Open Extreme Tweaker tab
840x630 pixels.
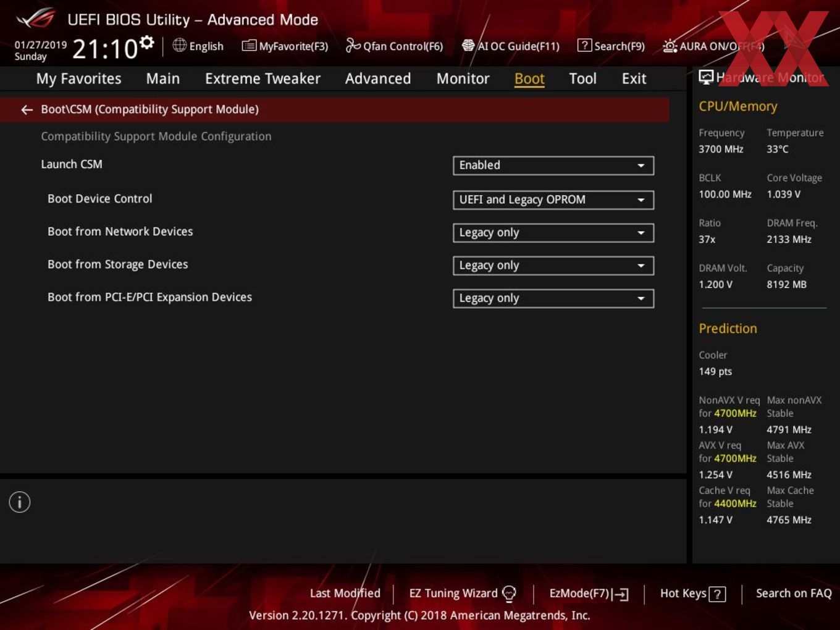click(262, 79)
